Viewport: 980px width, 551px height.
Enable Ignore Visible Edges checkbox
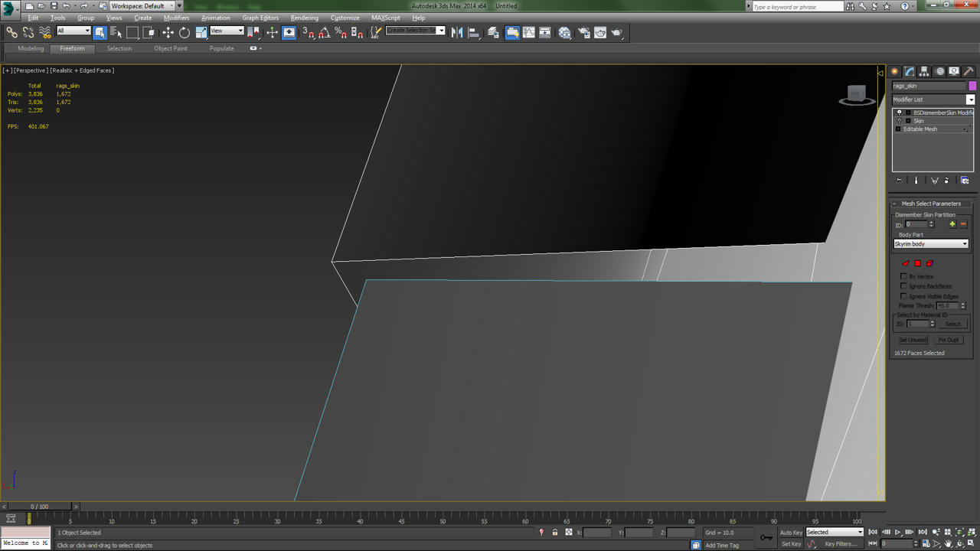[903, 296]
